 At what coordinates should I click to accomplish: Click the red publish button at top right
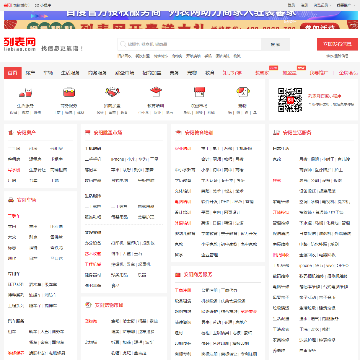(x=337, y=44)
